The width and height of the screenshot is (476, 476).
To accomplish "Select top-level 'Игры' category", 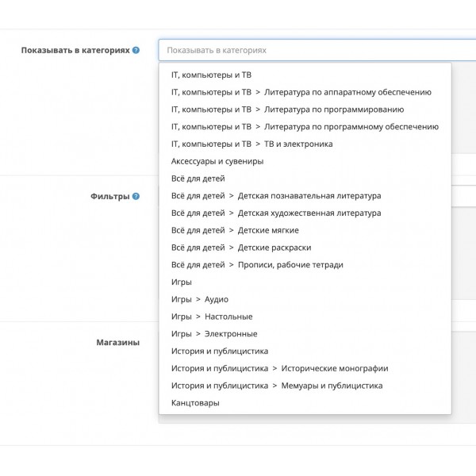I will [x=182, y=282].
